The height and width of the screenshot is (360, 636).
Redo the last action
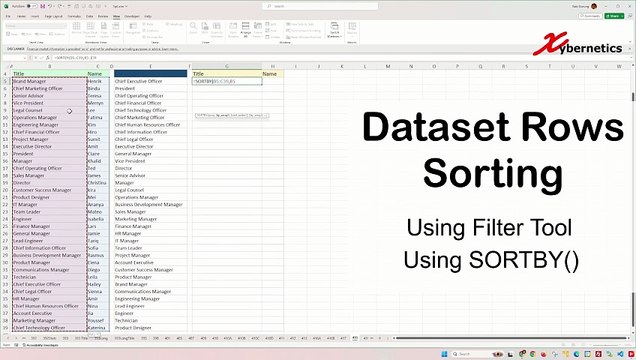60,6
